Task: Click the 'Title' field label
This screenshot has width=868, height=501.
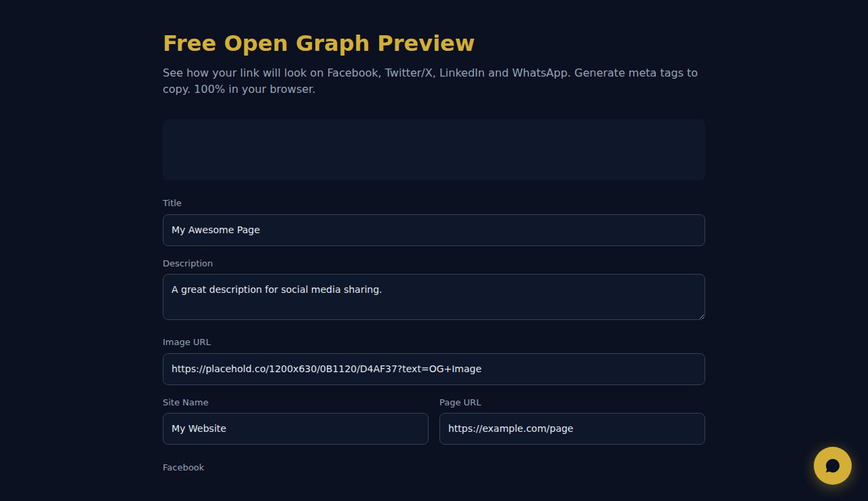Action: (172, 203)
